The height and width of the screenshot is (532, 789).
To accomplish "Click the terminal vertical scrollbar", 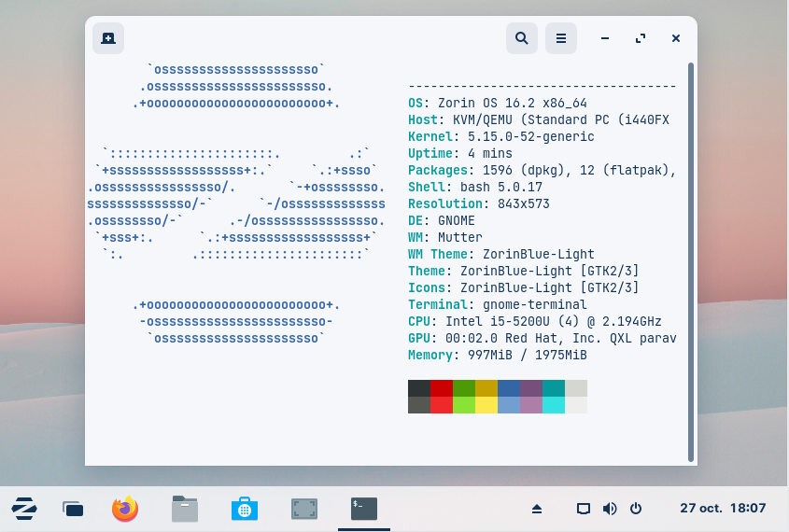I will point(691,261).
